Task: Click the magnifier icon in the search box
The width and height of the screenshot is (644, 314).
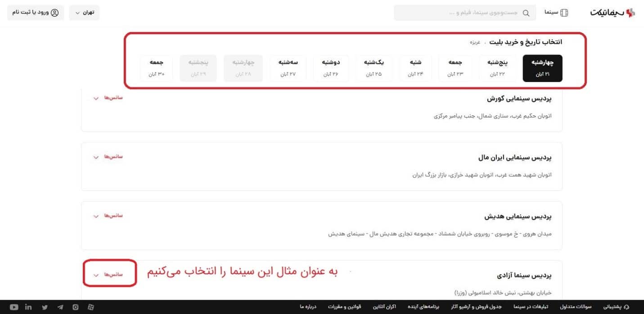Action: tap(526, 13)
